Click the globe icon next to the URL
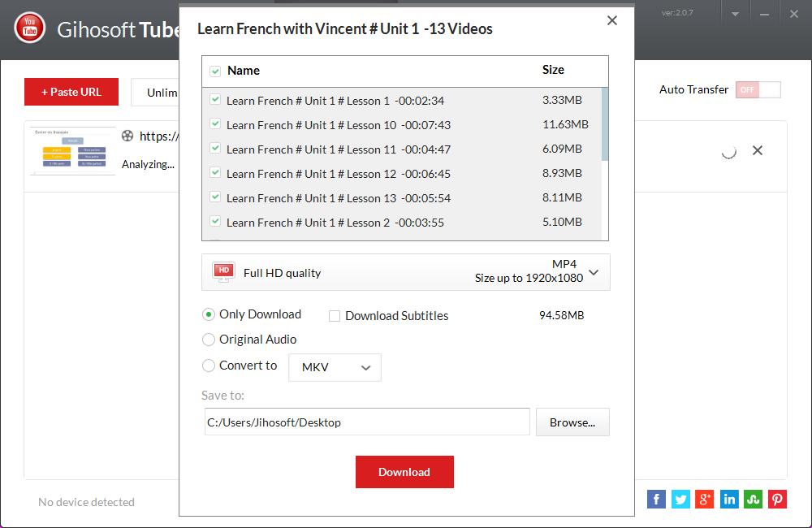 click(128, 136)
